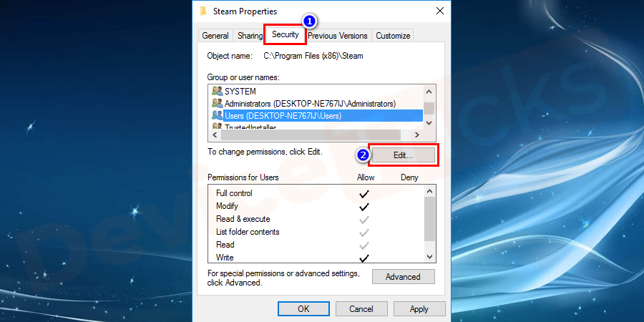Viewport: 644px width, 322px height.
Task: Click the Cancel button
Action: pos(361,309)
